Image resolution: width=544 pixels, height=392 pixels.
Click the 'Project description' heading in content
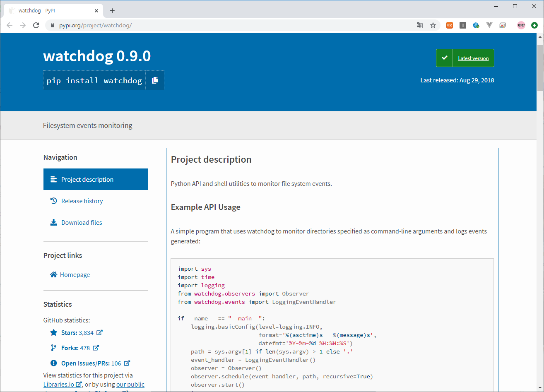coord(211,159)
